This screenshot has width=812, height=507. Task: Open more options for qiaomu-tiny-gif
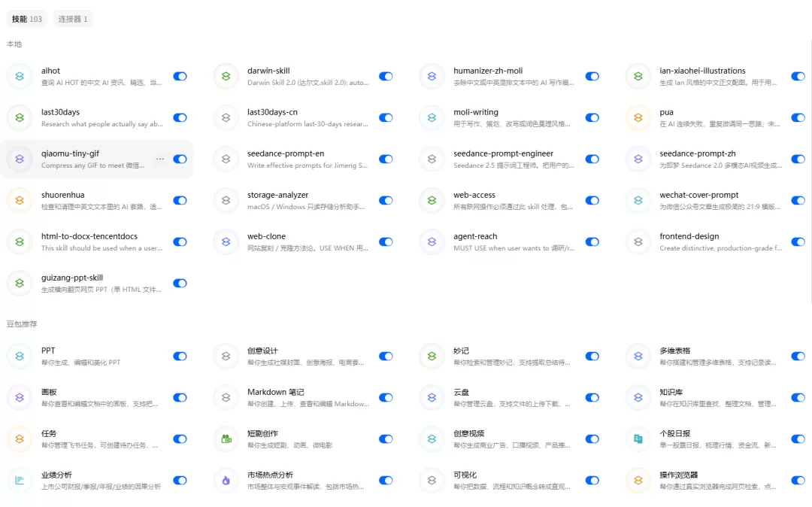tap(160, 159)
